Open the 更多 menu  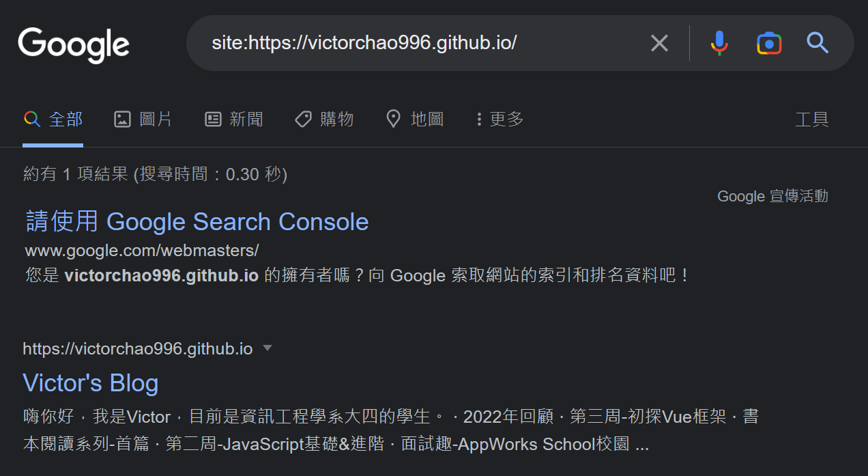(498, 118)
